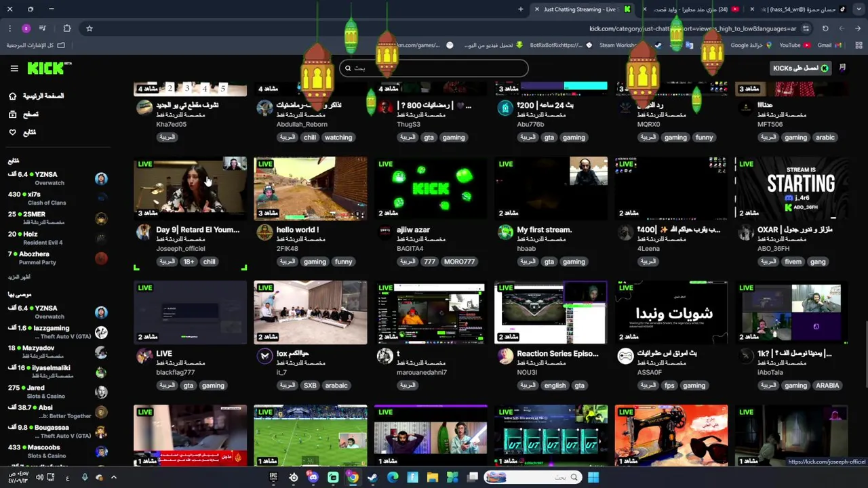The width and height of the screenshot is (868, 488).
Task: Open the home page sidebar icon
Action: pos(12,96)
